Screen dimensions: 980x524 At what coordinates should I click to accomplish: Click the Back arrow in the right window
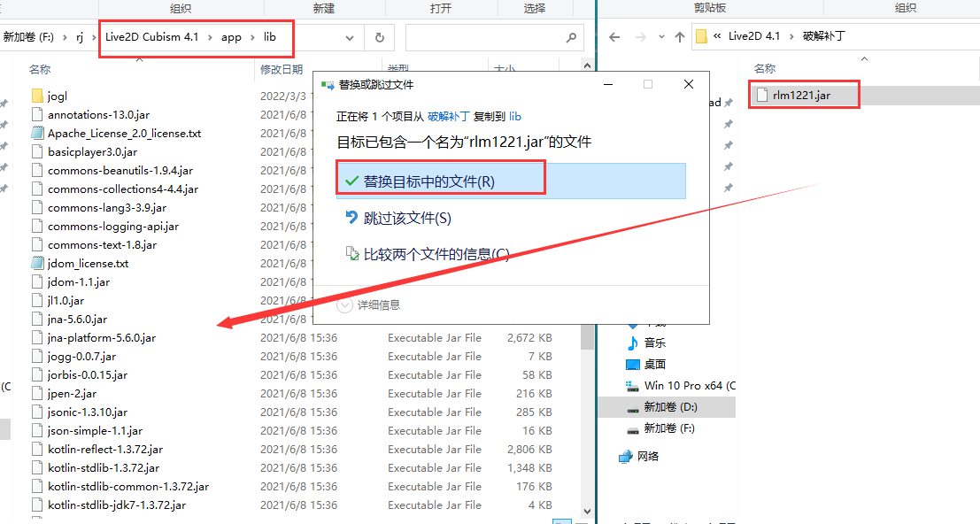(614, 37)
